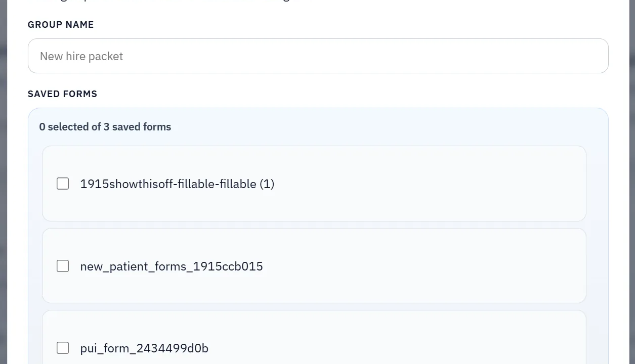The height and width of the screenshot is (364, 635).
Task: Click the blank area beside the SAVED FORMS heading
Action: click(329, 94)
